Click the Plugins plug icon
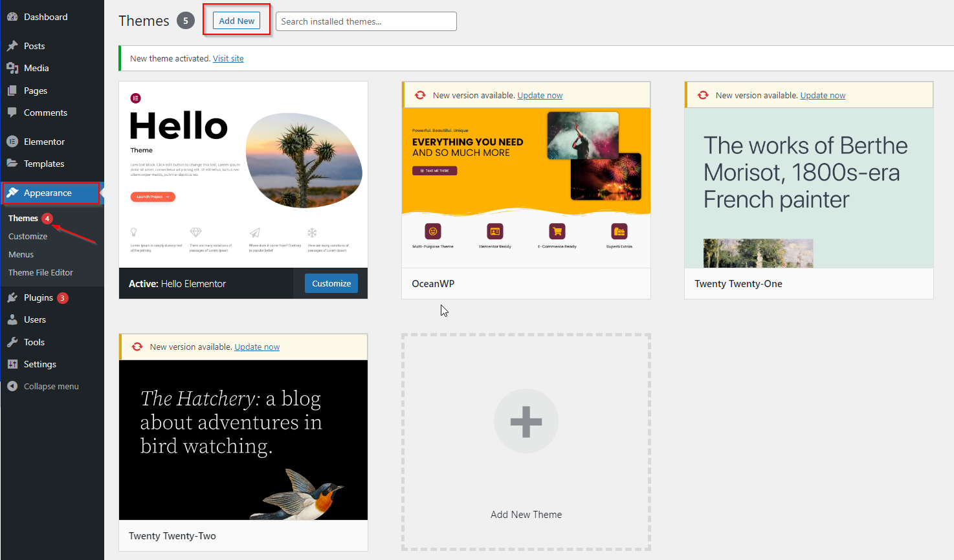 [x=12, y=297]
